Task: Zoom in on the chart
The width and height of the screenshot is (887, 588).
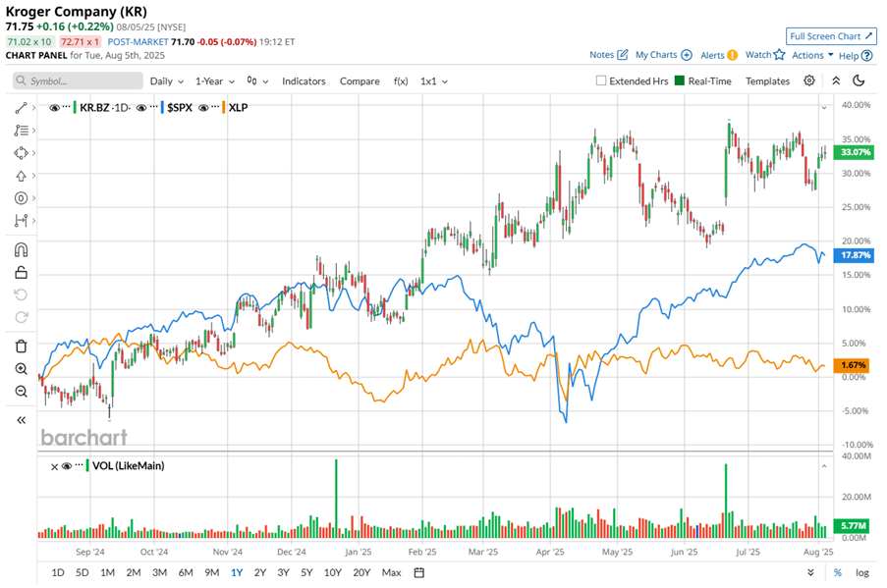Action: pos(21,369)
